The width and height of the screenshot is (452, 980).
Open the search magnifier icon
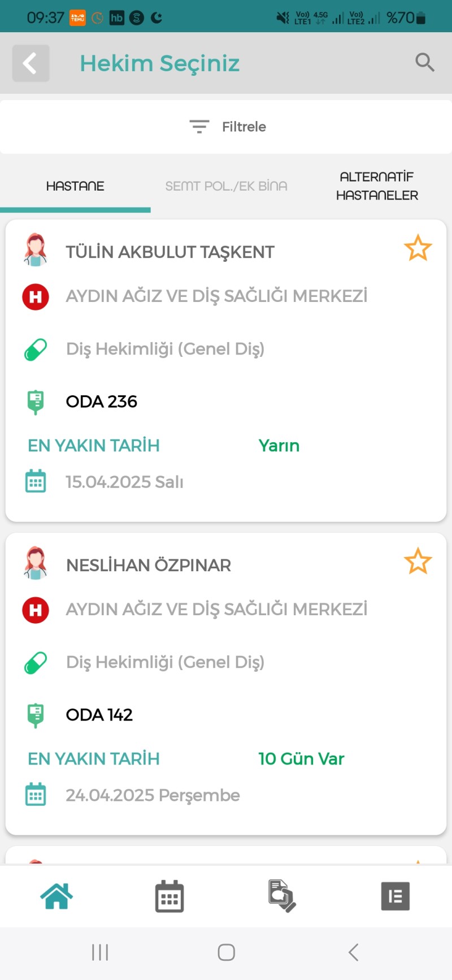click(424, 62)
